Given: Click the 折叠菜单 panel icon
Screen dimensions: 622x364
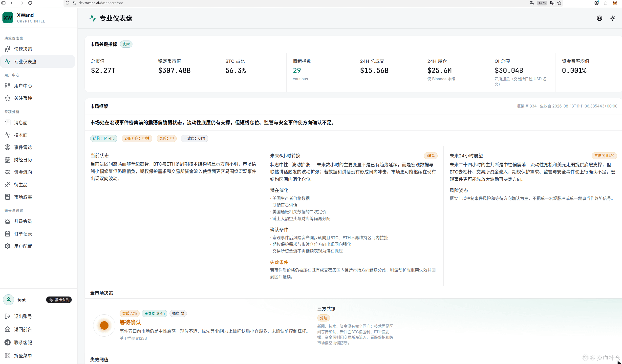Looking at the screenshot, I should coord(8,356).
